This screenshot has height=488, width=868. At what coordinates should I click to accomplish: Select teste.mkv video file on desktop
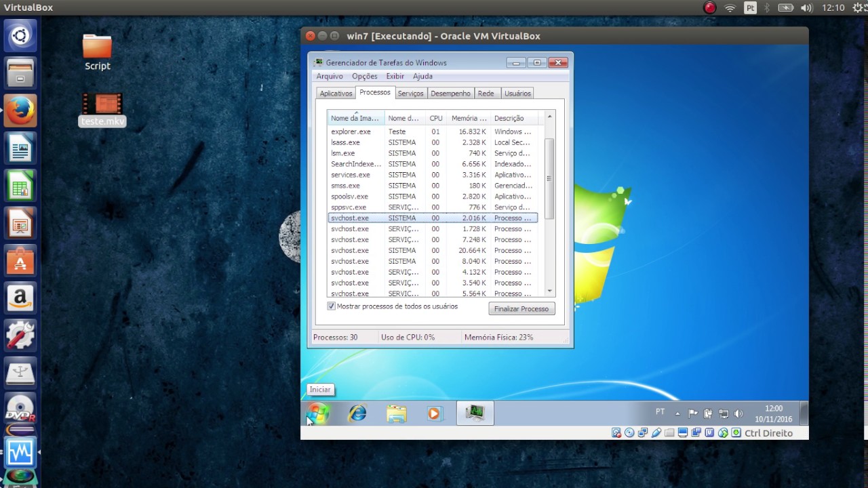[x=102, y=110]
